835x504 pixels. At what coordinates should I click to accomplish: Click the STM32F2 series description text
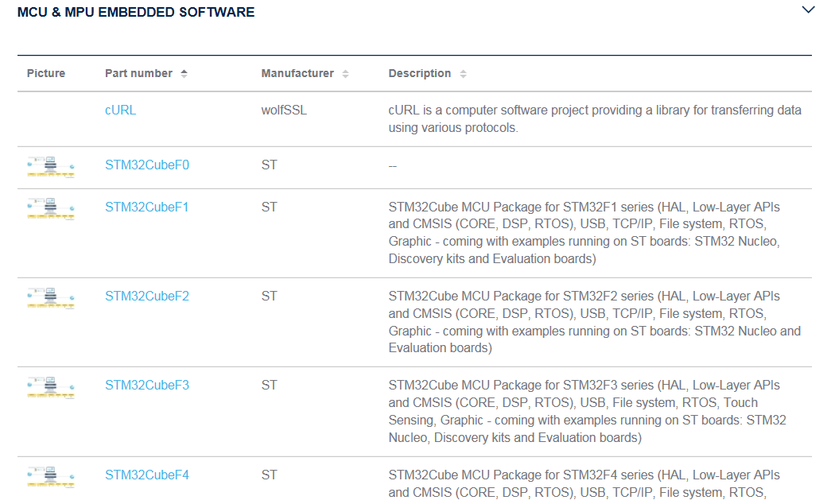tap(595, 321)
